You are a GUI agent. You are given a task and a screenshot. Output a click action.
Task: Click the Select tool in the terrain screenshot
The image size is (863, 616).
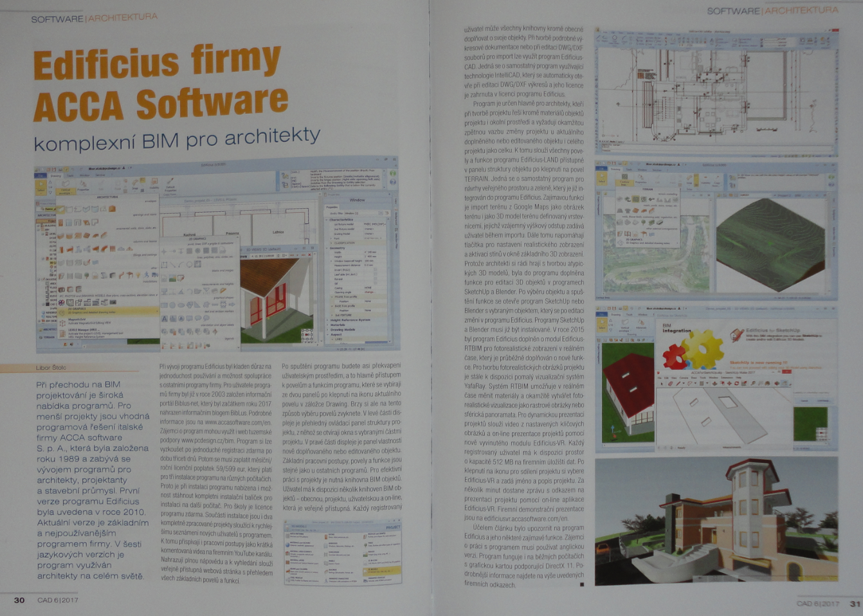pos(602,179)
